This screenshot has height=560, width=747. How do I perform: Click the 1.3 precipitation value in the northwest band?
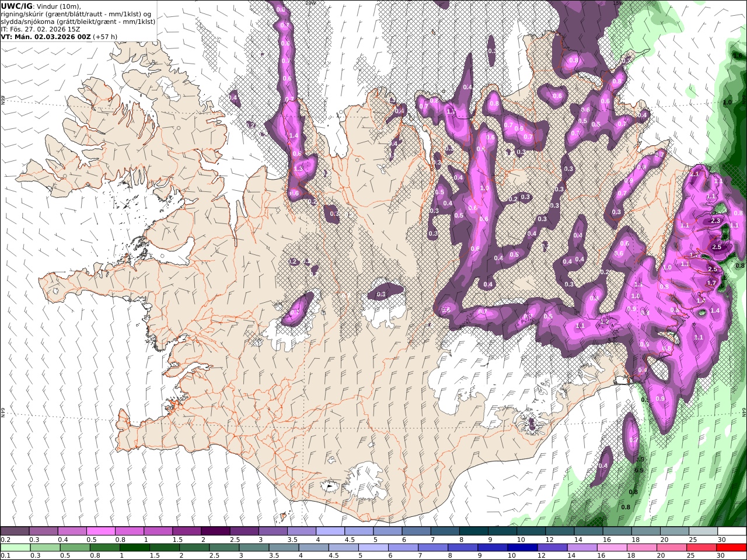(x=299, y=169)
